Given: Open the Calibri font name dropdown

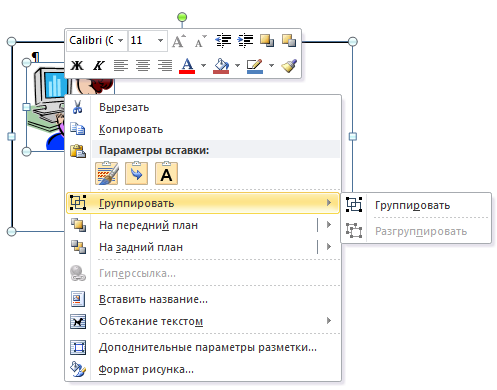Looking at the screenshot, I should (121, 41).
